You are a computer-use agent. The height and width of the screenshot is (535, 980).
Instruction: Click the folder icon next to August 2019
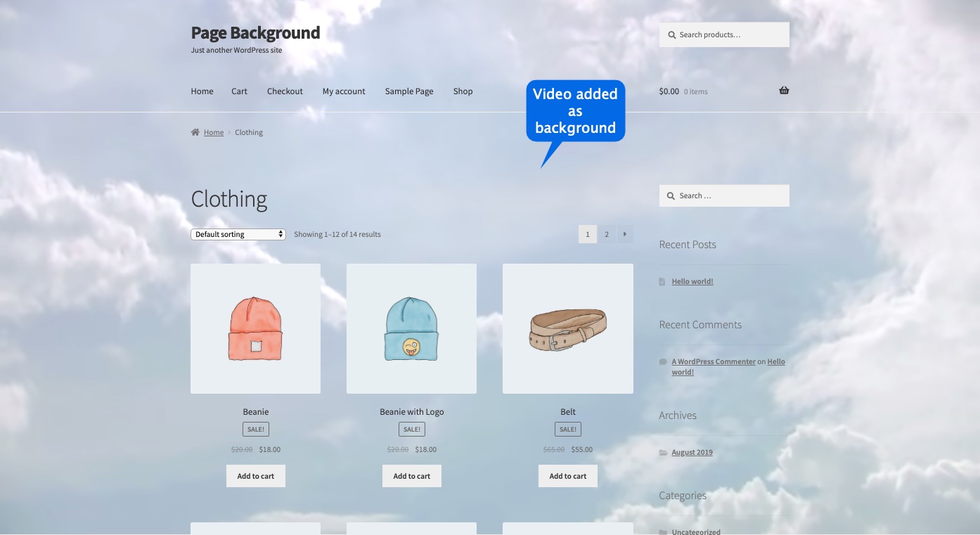pyautogui.click(x=662, y=452)
